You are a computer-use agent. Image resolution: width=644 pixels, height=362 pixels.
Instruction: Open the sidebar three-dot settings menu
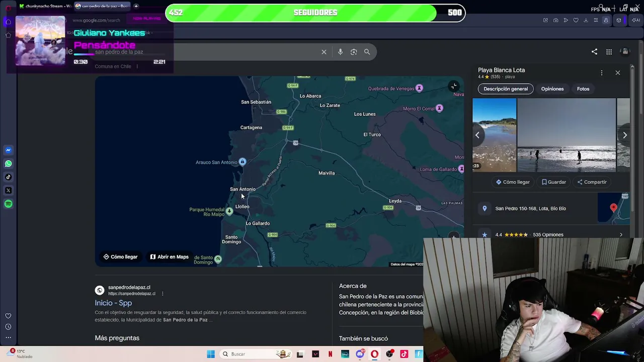pos(8,337)
